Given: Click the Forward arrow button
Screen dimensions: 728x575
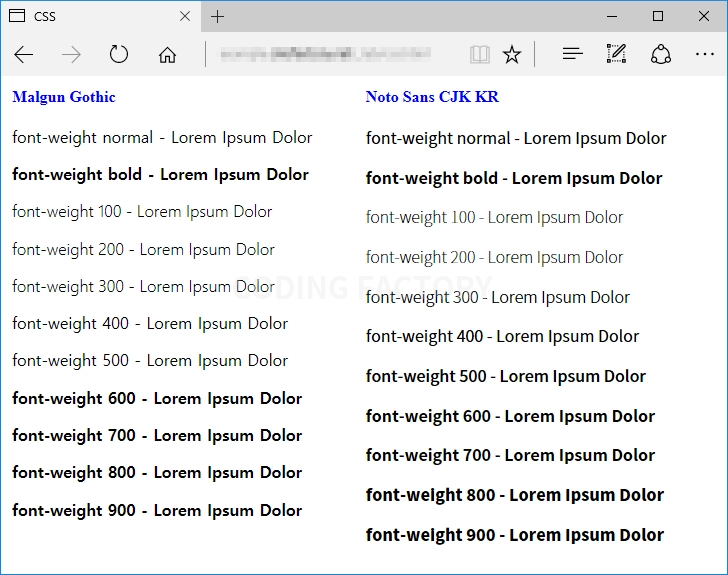Looking at the screenshot, I should [71, 55].
